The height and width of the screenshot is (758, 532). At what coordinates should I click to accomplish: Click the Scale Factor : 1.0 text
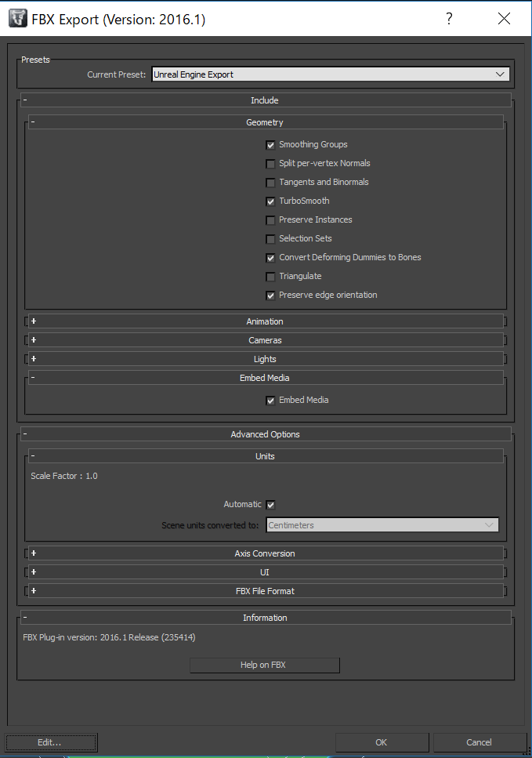pos(64,476)
